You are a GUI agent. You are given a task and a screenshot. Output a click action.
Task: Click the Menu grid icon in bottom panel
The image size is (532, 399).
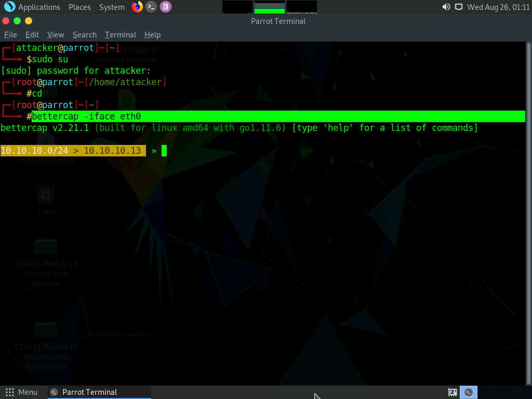(10, 392)
